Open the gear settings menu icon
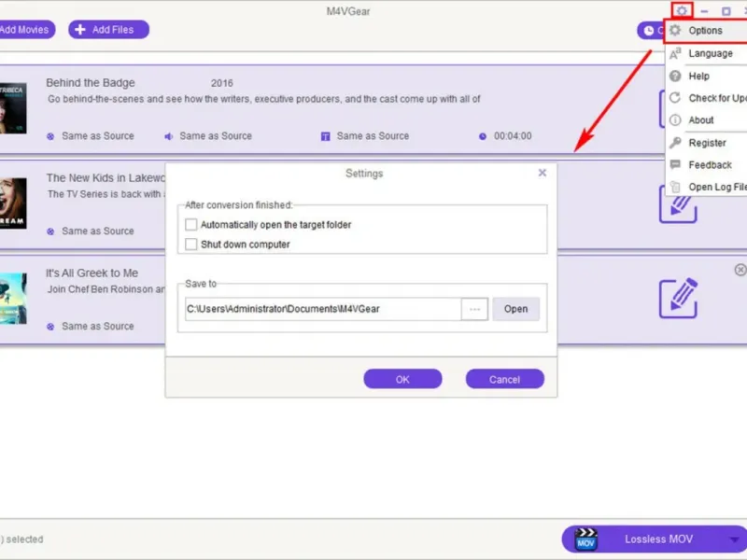The image size is (747, 560). click(682, 10)
